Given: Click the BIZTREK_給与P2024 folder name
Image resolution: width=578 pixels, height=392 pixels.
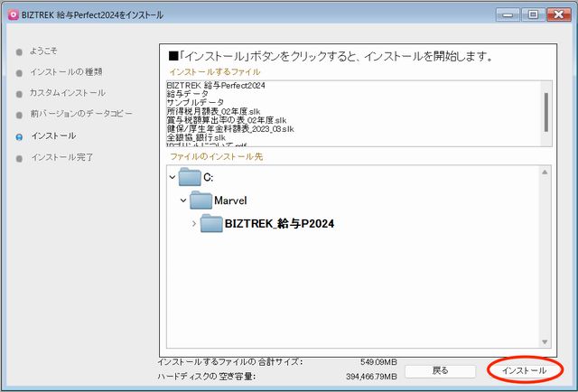Looking at the screenshot, I should pos(279,223).
